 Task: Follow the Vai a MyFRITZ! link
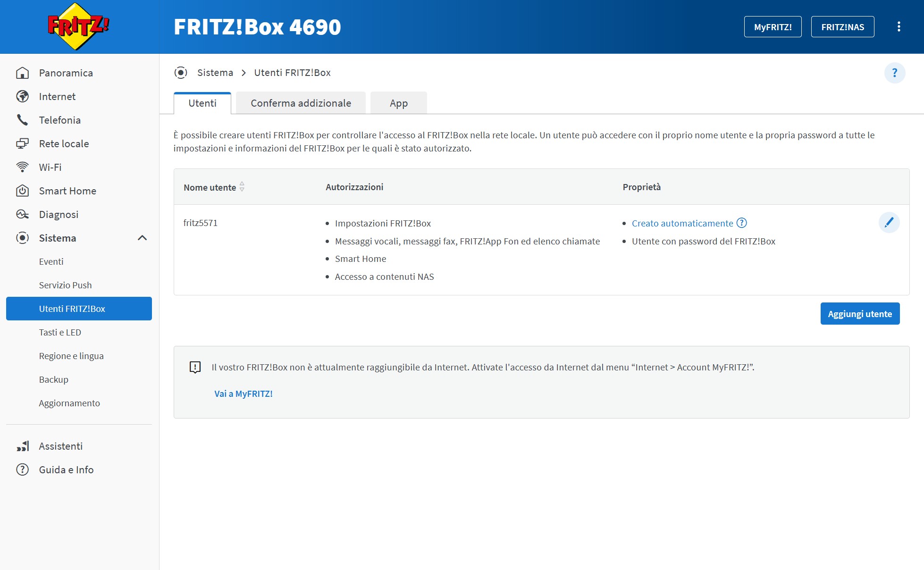pyautogui.click(x=244, y=394)
